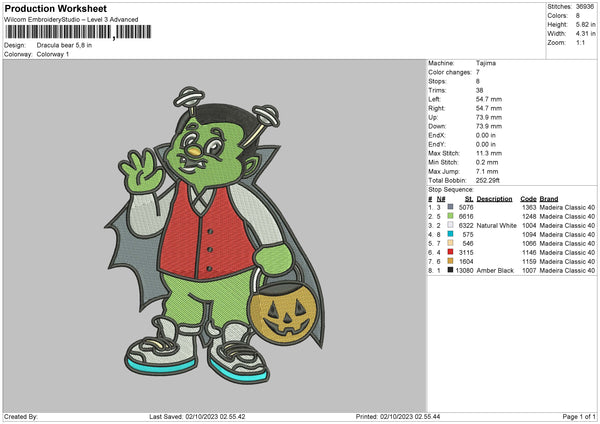Image resolution: width=600 pixels, height=424 pixels.
Task: Click the Code column header
Action: [528, 198]
